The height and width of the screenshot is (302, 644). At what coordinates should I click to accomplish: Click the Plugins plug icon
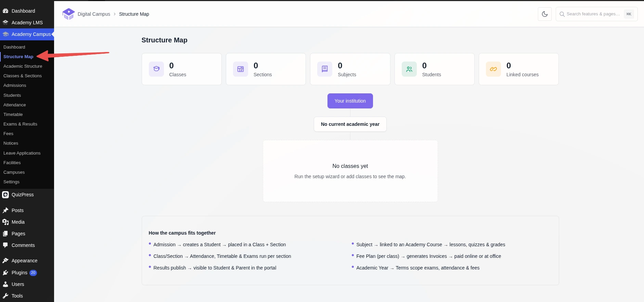pyautogui.click(x=5, y=273)
